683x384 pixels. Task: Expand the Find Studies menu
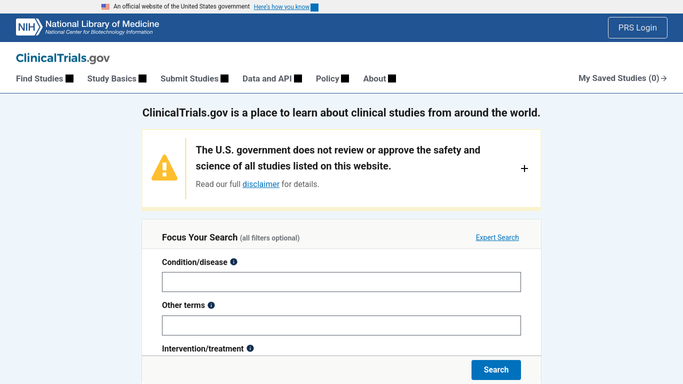pos(44,78)
